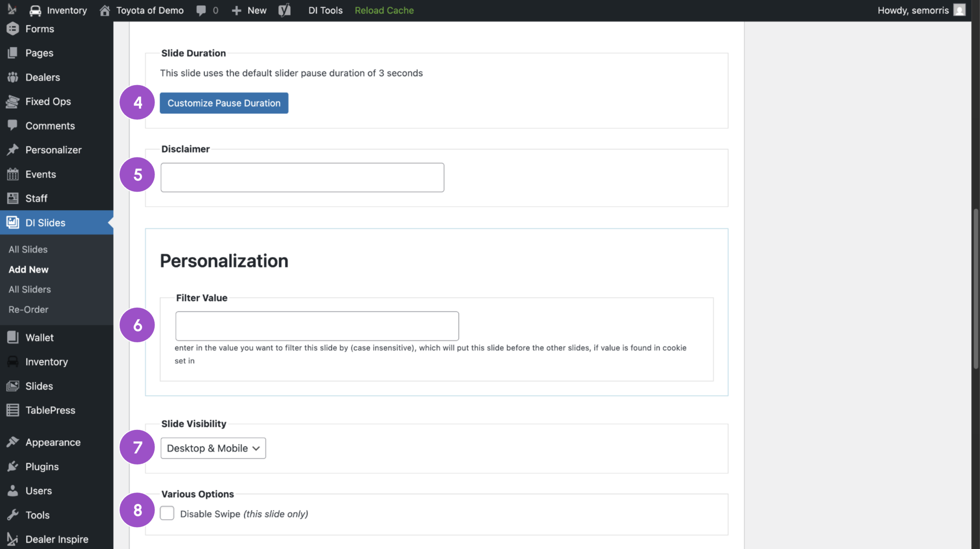
Task: Open the Wallet menu label
Action: (39, 337)
